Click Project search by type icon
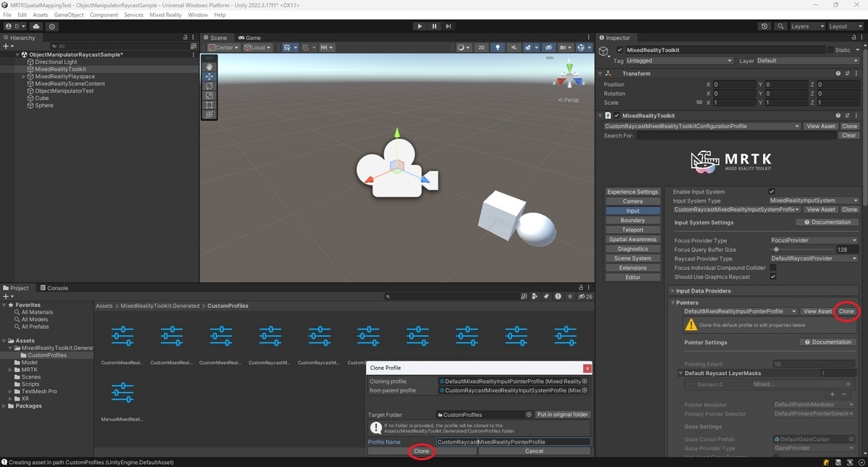Image resolution: width=868 pixels, height=467 pixels. [x=535, y=296]
